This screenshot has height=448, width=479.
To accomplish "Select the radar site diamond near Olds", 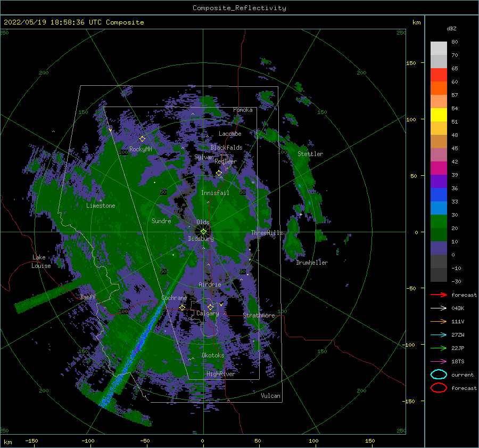I will coord(203,232).
